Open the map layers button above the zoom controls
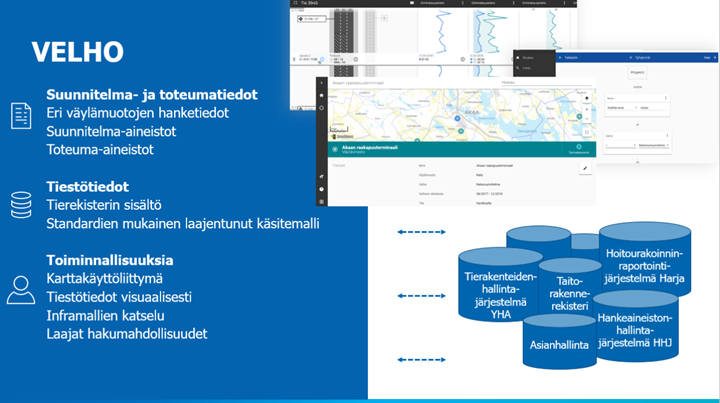 [587, 98]
